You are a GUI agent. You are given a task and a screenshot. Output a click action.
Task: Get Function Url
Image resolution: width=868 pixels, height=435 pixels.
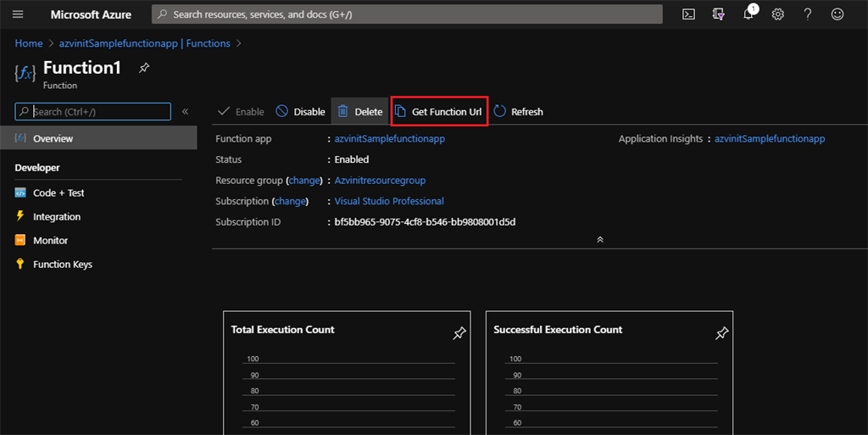click(x=439, y=111)
